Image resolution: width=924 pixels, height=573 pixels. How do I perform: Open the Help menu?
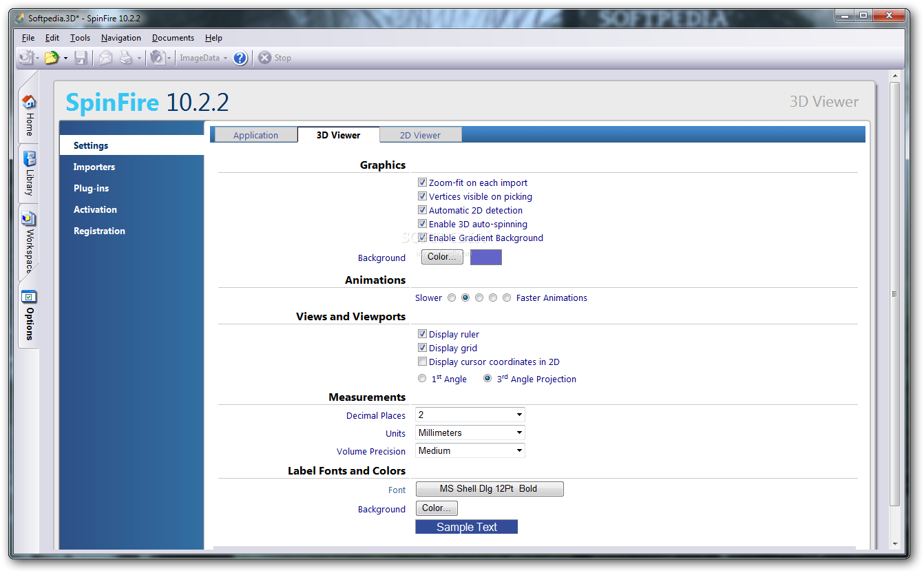213,38
